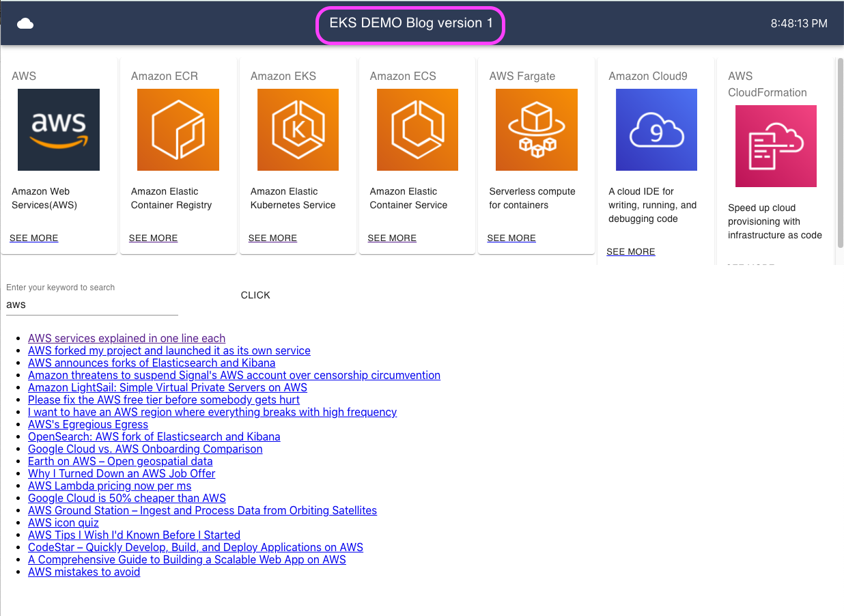Open 'AWS Ground Station' article link

coord(202,510)
